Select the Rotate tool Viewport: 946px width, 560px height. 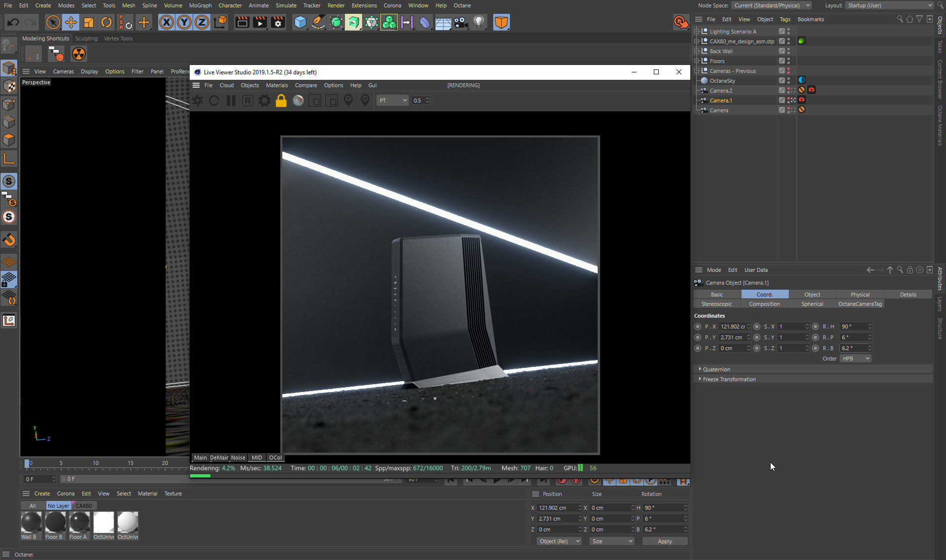pyautogui.click(x=106, y=22)
